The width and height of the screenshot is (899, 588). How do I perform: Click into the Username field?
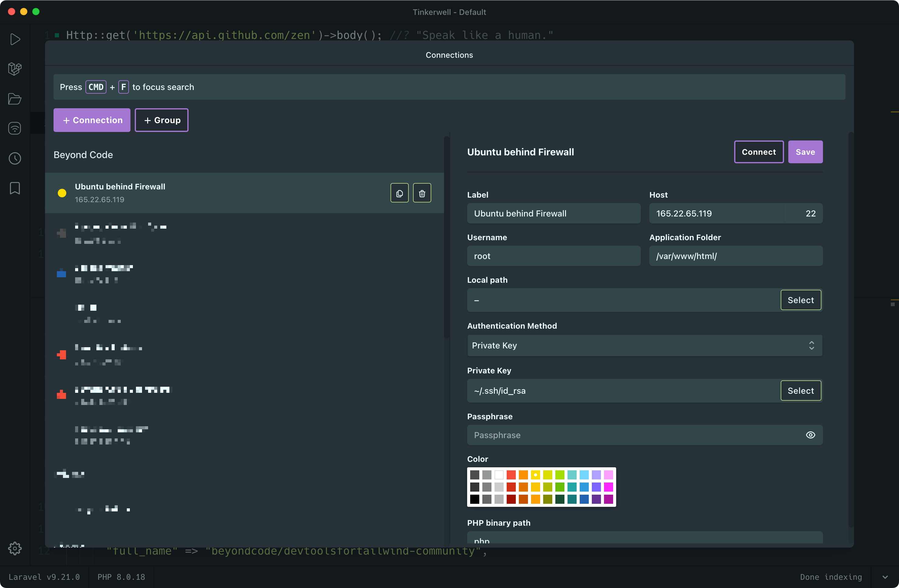click(554, 256)
